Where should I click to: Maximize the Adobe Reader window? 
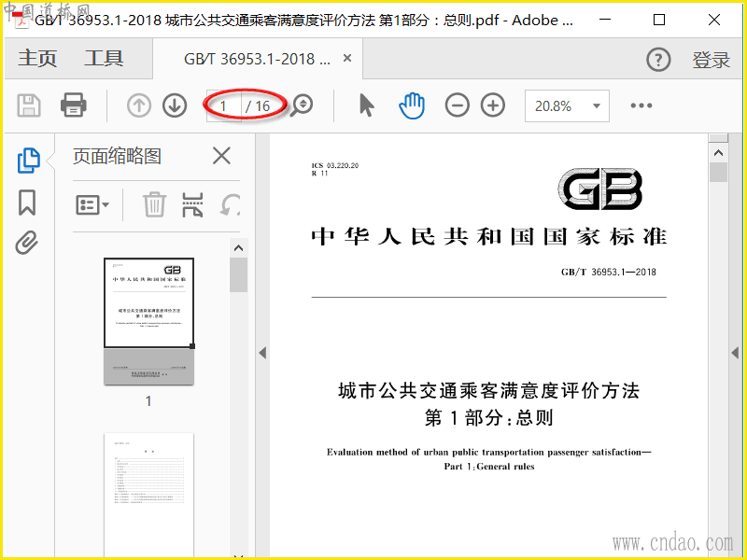659,20
